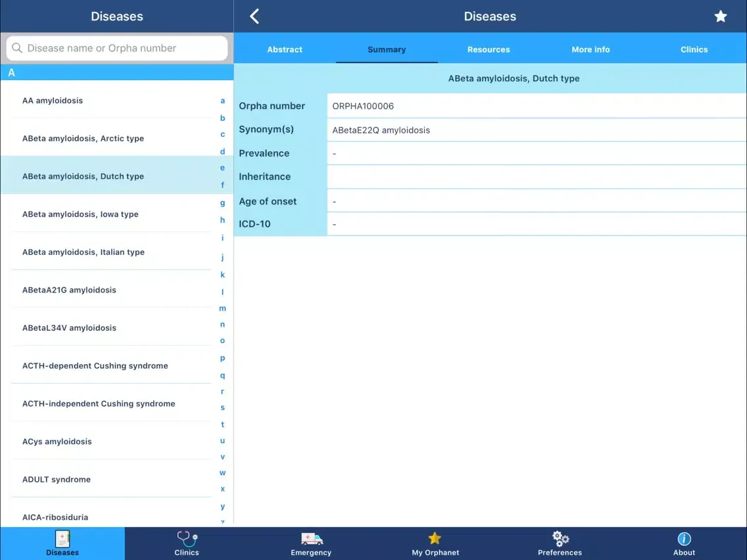Open Emergency via the ambulance icon
The height and width of the screenshot is (560, 747).
pos(311,544)
